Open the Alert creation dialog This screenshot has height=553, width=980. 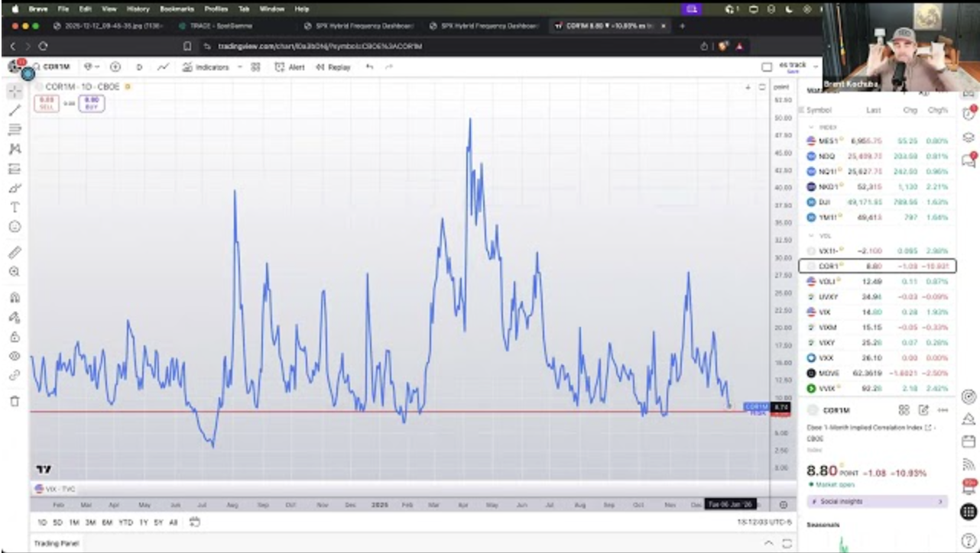(290, 67)
